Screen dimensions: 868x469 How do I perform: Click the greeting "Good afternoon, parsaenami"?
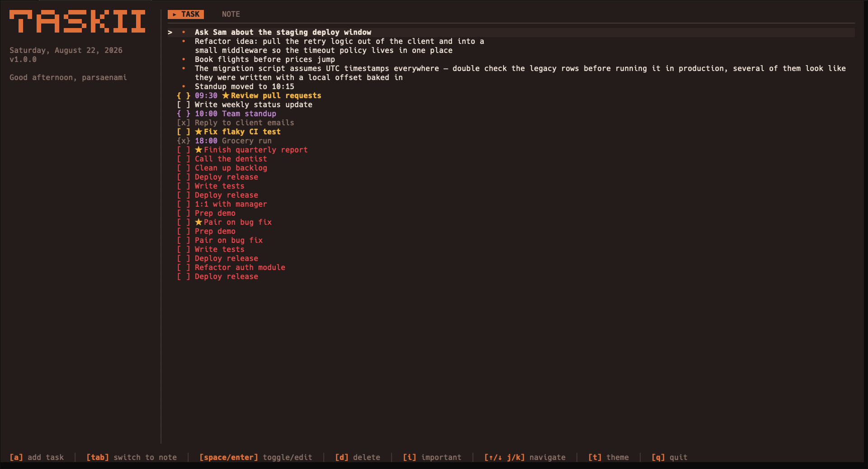68,77
